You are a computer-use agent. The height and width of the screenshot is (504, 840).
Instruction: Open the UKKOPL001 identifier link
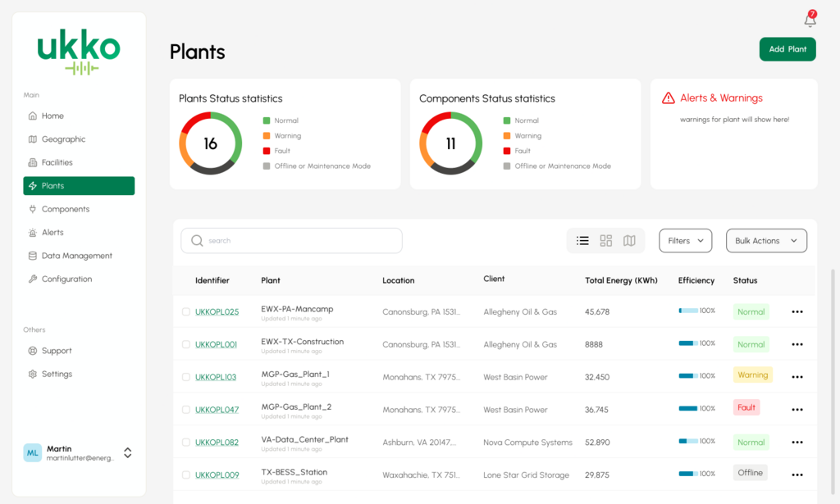216,345
